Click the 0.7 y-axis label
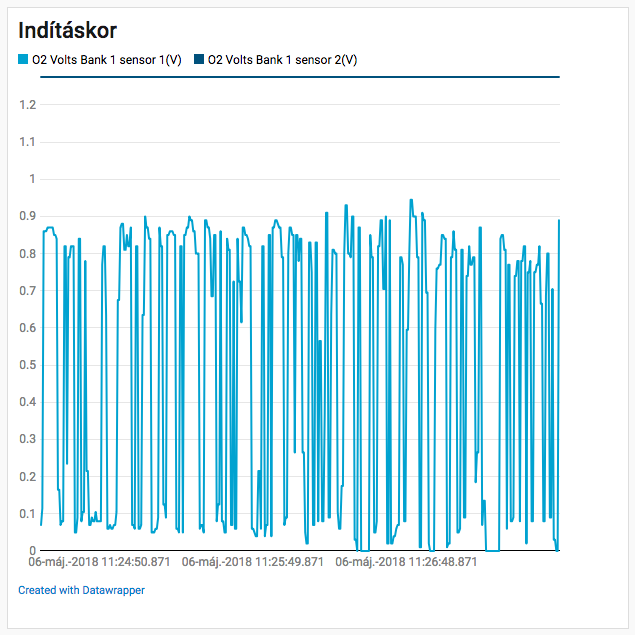Screen dimensions: 635x635 (27, 291)
